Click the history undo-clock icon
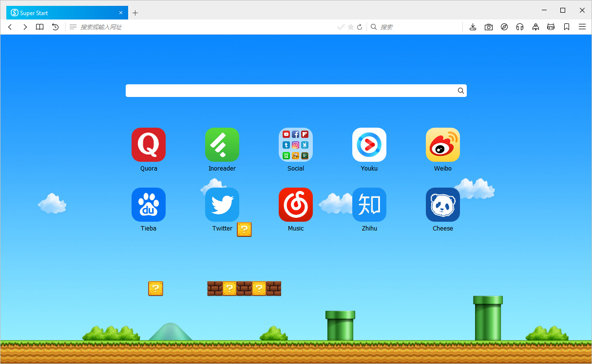The image size is (592, 364). (x=56, y=27)
